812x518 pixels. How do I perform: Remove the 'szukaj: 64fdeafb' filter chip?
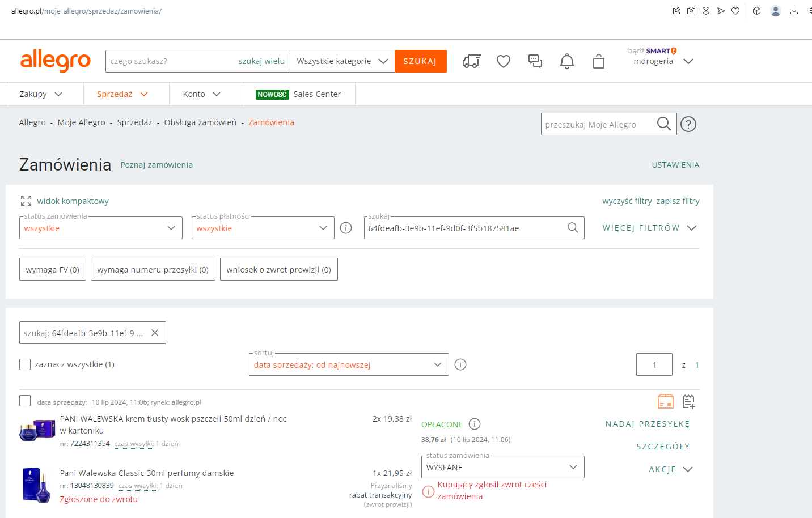tap(155, 333)
